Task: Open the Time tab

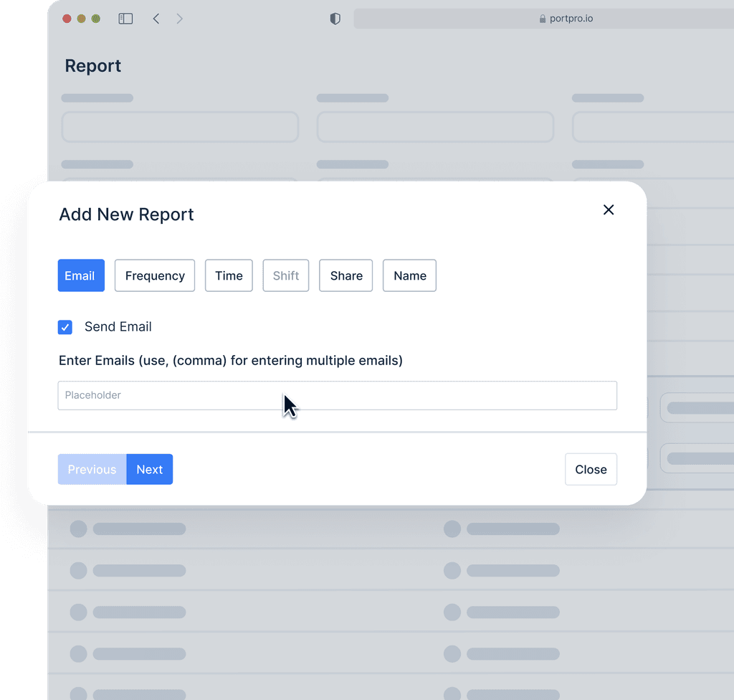Action: [229, 275]
